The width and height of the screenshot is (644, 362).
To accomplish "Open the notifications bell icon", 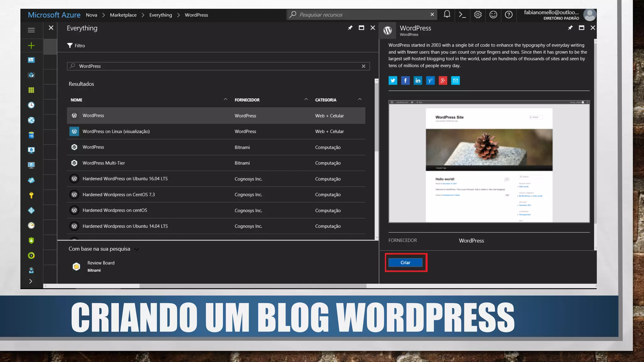I will [447, 14].
